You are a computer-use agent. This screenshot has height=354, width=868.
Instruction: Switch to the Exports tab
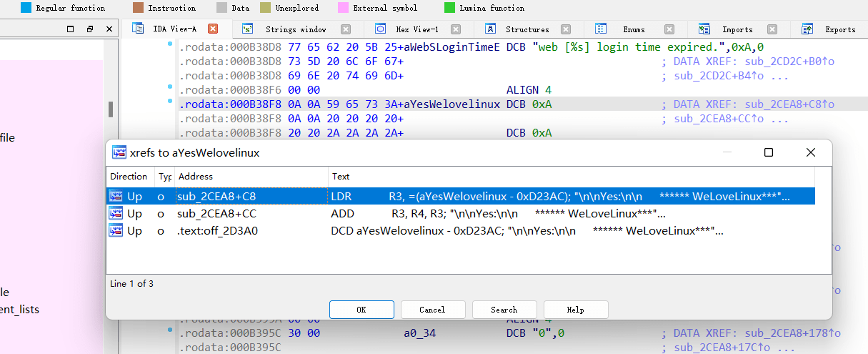pos(840,29)
